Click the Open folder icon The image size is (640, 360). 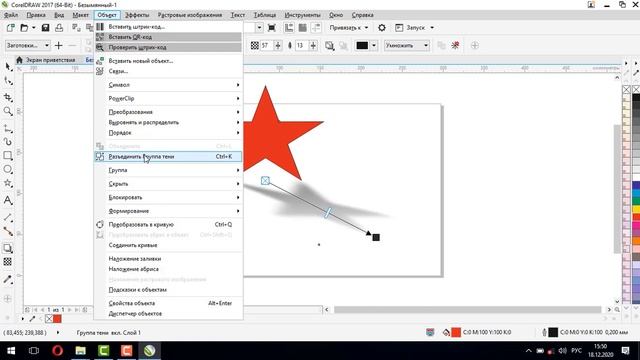(x=24, y=28)
